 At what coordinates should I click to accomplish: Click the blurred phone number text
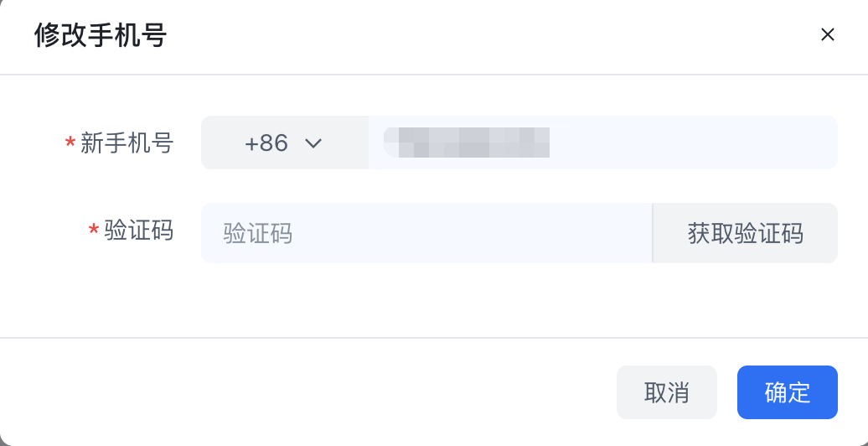click(466, 143)
